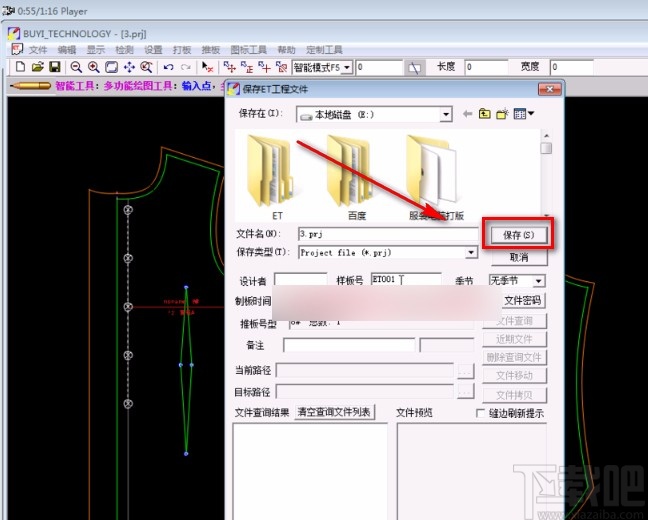Click the 宽度 value input field
648x520 pixels.
click(572, 67)
